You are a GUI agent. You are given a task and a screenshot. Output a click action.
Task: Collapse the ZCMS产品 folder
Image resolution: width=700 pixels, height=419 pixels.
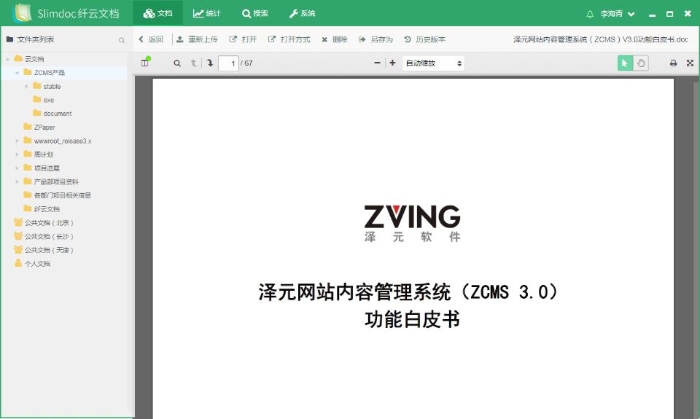tap(16, 73)
